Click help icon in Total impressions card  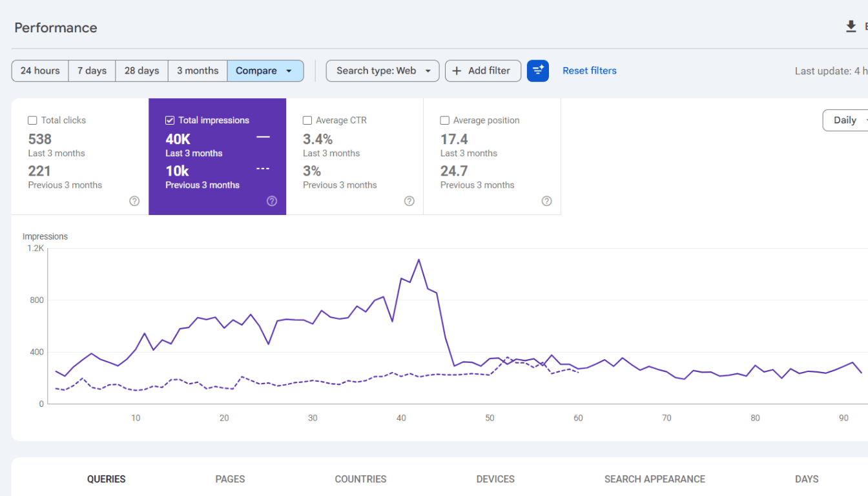click(272, 201)
